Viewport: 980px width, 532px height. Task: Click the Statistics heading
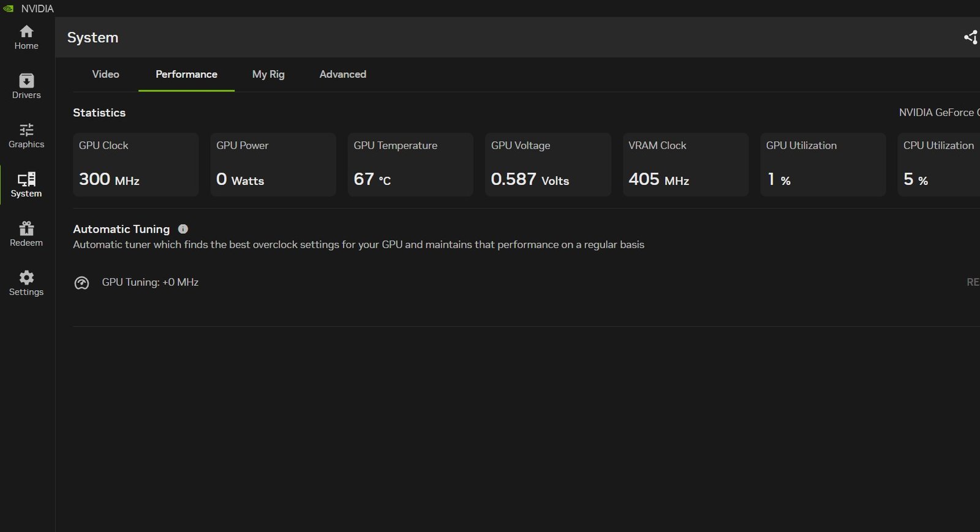click(x=99, y=113)
